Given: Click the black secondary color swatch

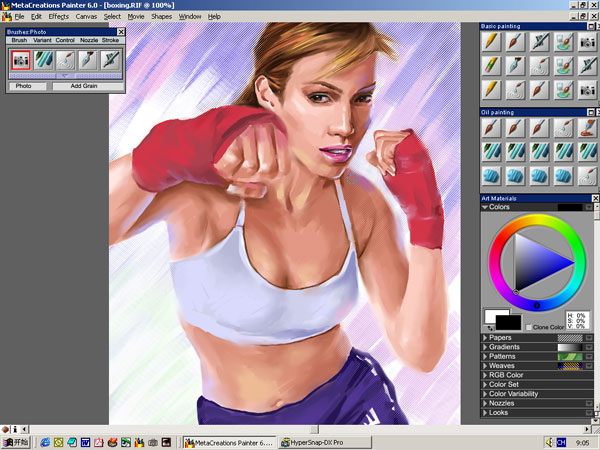Looking at the screenshot, I should coord(510,322).
